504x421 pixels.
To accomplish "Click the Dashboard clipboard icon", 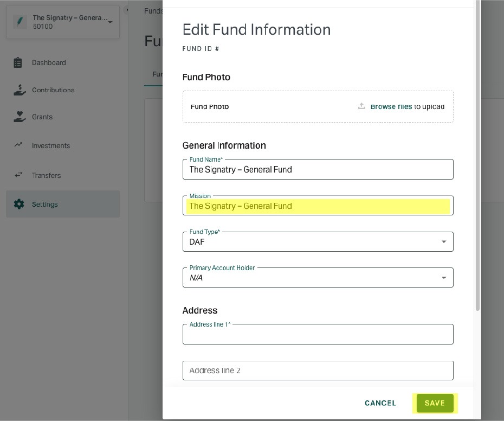I will pos(18,63).
